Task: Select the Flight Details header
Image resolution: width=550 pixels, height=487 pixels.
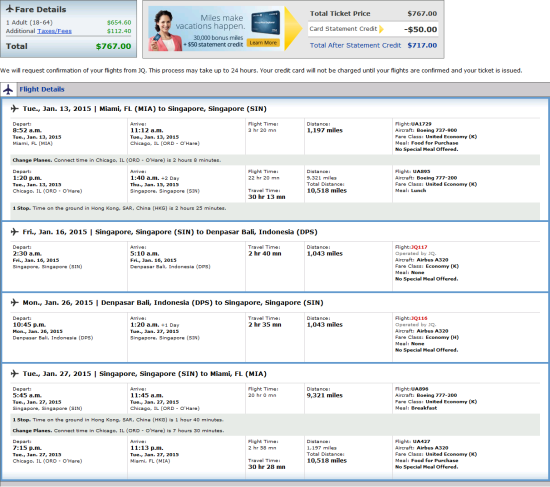Action: pos(42,89)
